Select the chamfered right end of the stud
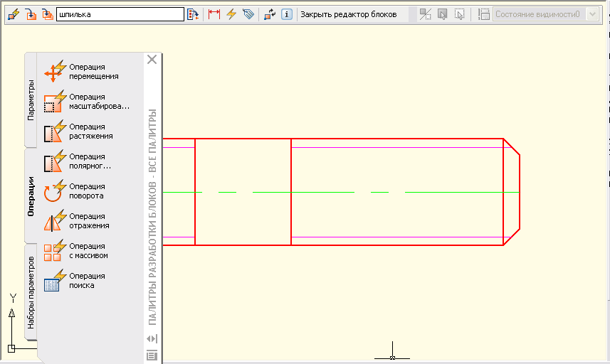This screenshot has width=610, height=364. [512, 192]
